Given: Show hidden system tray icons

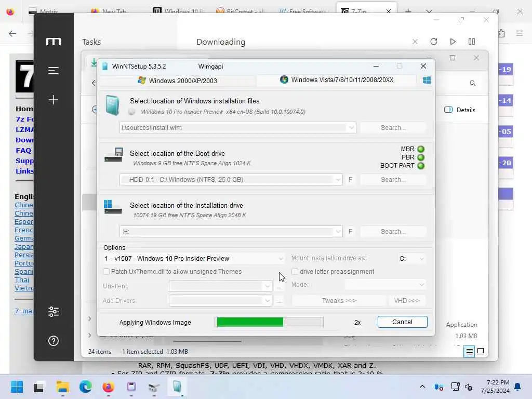Looking at the screenshot, I should click(x=422, y=387).
